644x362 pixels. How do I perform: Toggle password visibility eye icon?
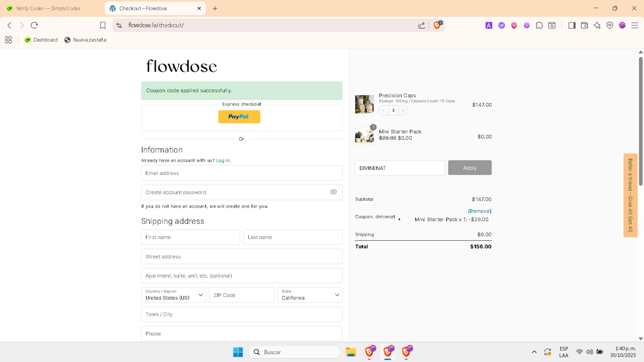[x=334, y=192]
